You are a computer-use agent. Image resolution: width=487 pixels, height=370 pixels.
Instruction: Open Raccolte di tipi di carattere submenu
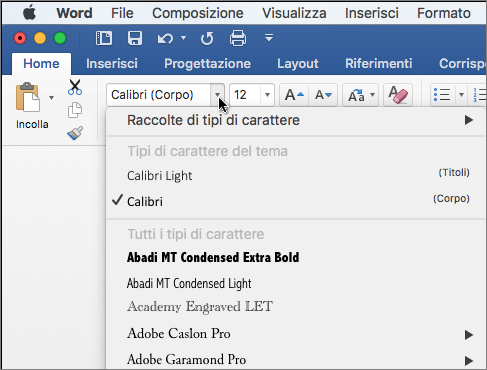point(296,120)
